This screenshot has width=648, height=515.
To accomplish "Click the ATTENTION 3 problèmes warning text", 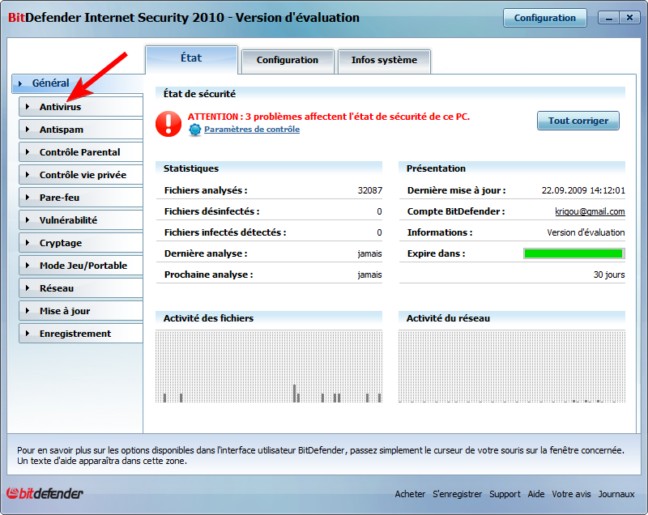I will coord(329,117).
